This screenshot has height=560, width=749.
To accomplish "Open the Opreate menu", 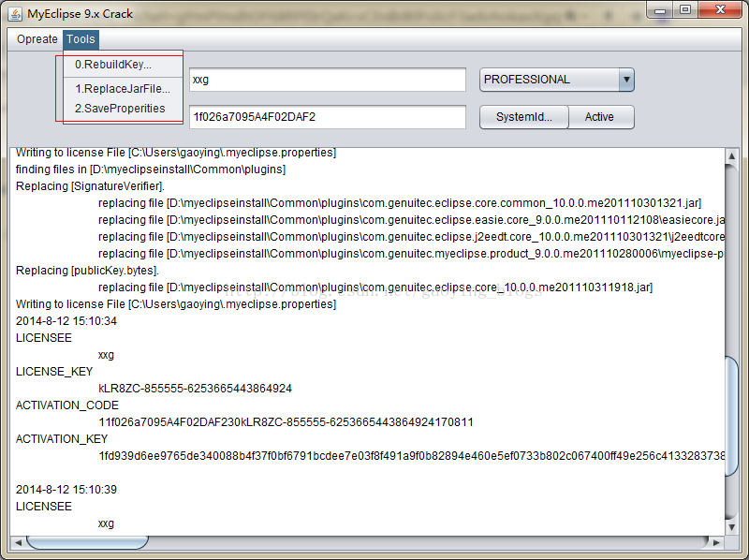I will pyautogui.click(x=37, y=39).
